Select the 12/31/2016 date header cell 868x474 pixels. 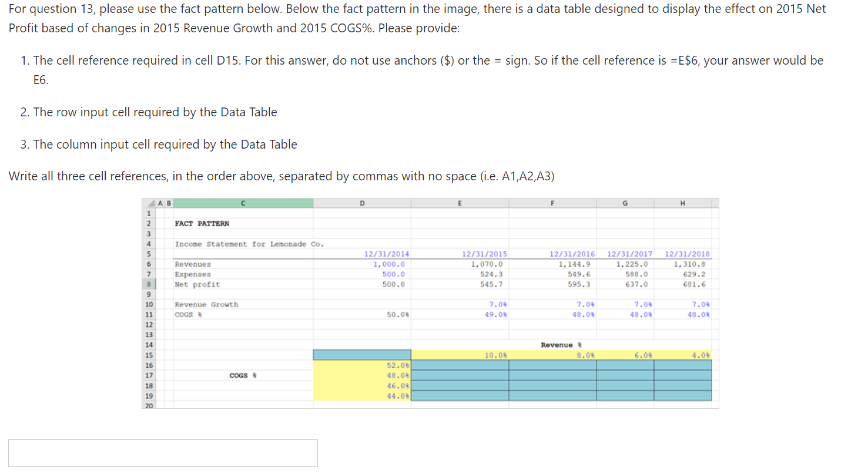(572, 254)
